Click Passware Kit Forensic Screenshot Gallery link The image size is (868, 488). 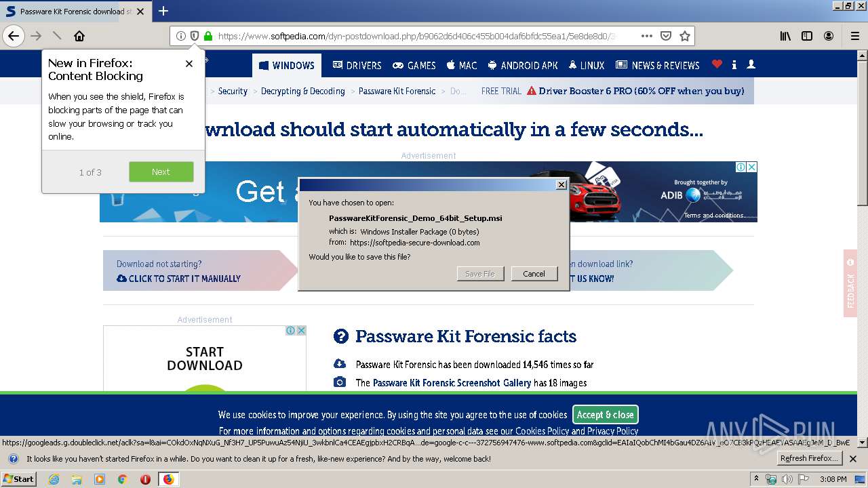pos(452,383)
